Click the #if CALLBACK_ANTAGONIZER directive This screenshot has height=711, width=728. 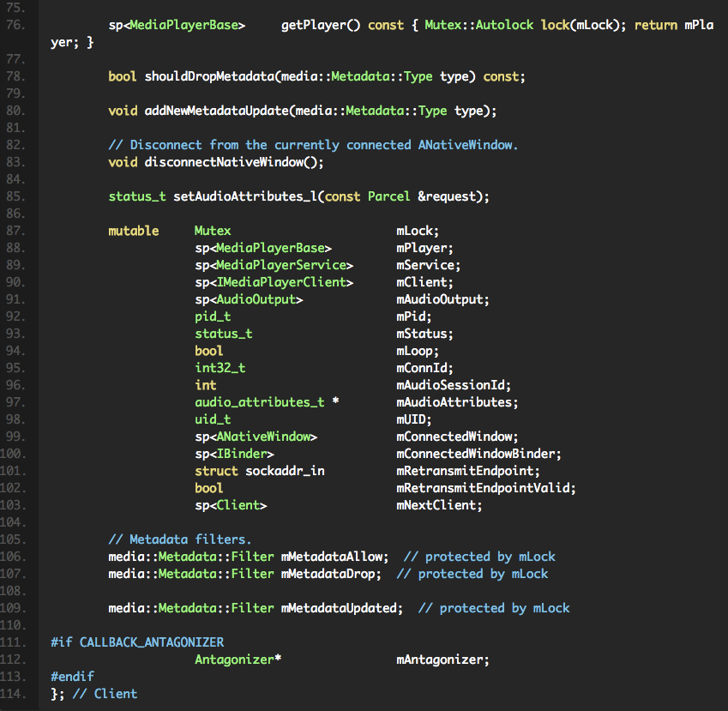click(x=137, y=642)
